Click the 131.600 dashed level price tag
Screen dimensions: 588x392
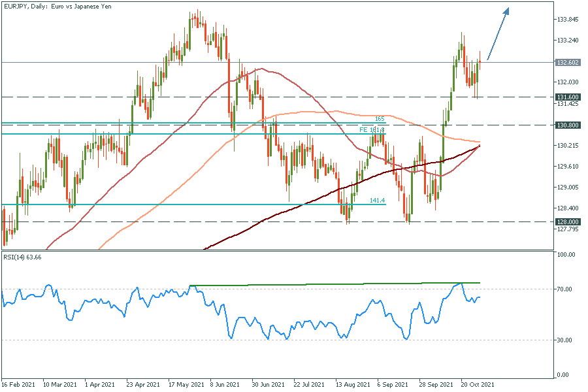566,97
